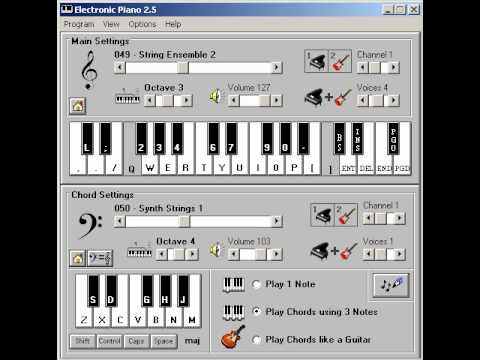Play the white W key
The height and width of the screenshot is (360, 480).
pos(150,166)
